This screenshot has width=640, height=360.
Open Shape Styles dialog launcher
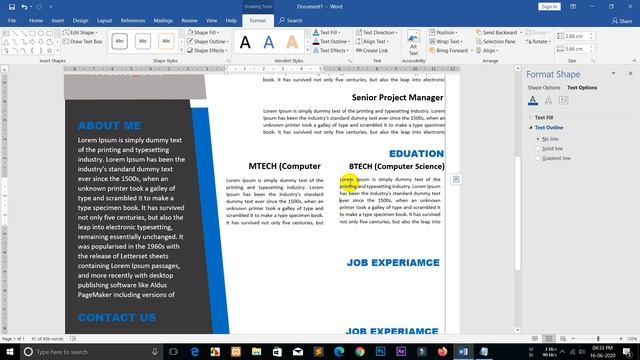[228, 61]
